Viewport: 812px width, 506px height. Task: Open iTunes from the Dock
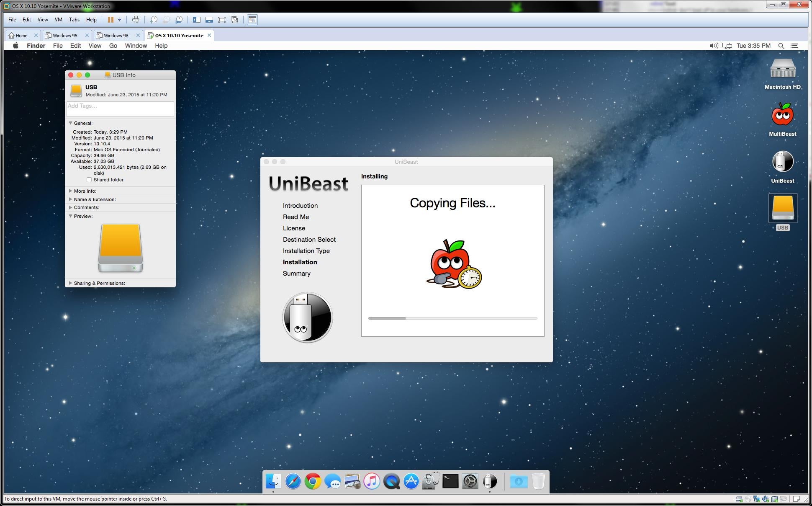point(372,481)
